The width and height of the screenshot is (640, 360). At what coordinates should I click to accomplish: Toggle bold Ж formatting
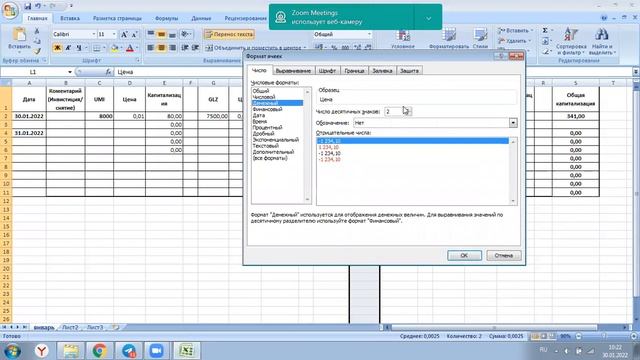tap(58, 48)
